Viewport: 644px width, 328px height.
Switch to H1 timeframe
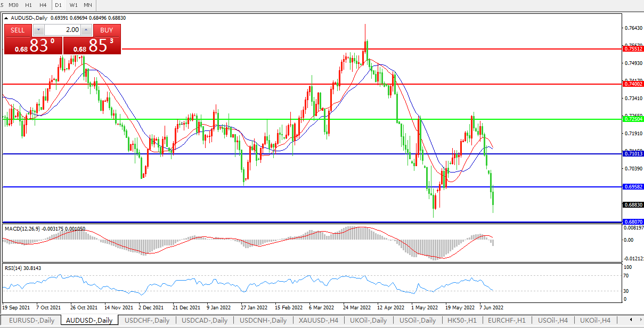pyautogui.click(x=29, y=5)
